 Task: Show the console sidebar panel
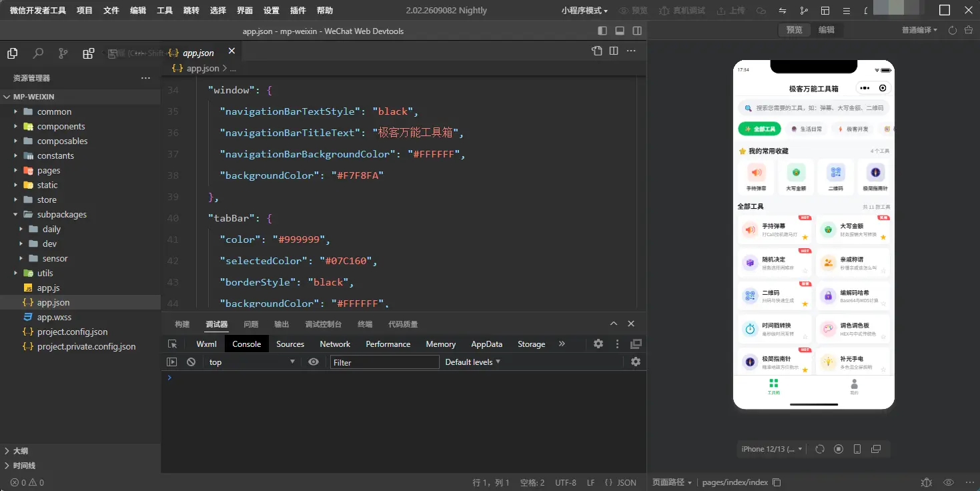(172, 362)
